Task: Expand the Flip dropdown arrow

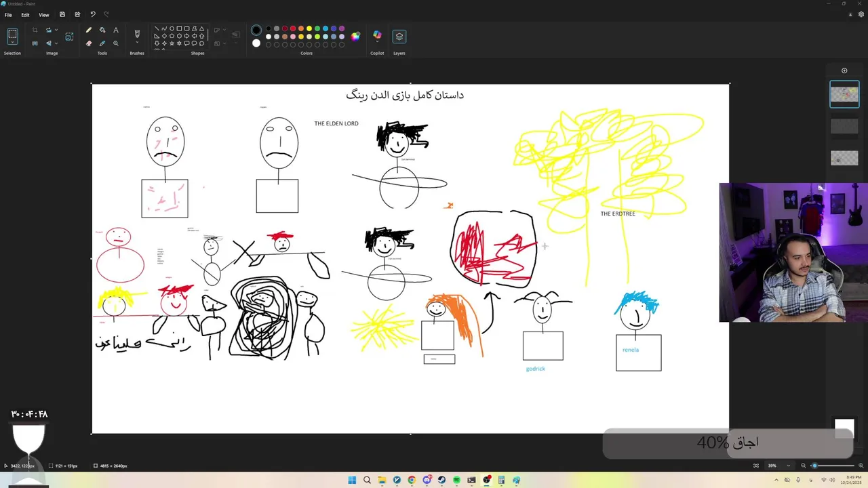Action: [x=56, y=43]
